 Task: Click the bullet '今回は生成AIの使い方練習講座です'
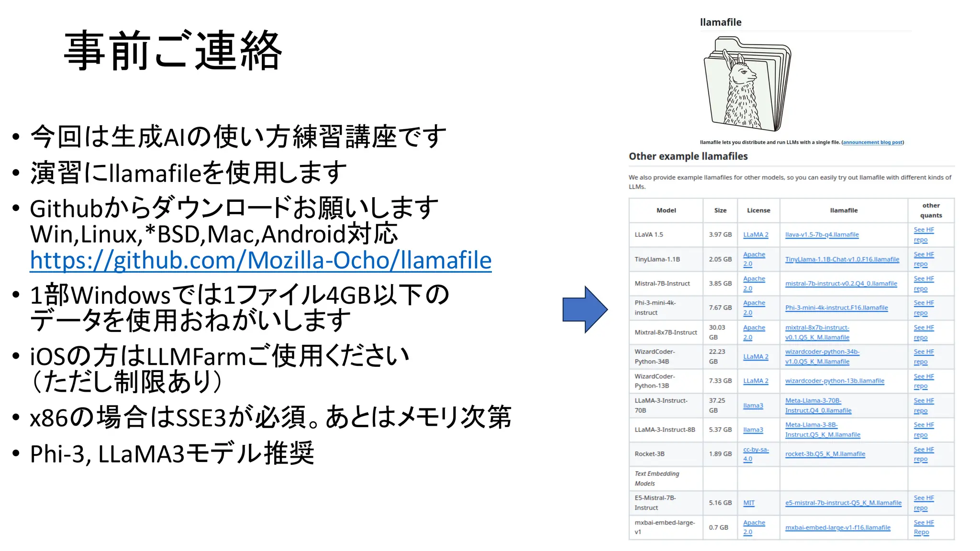click(238, 137)
